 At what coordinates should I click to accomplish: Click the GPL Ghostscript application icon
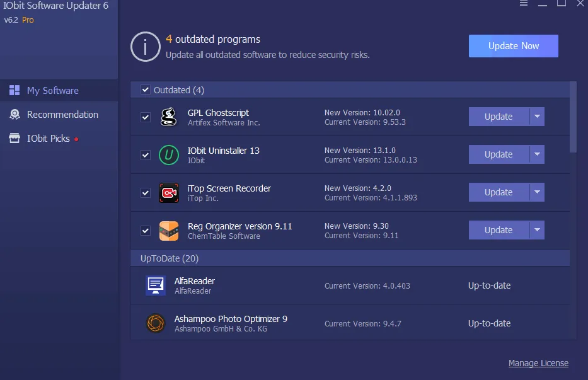[x=168, y=117]
